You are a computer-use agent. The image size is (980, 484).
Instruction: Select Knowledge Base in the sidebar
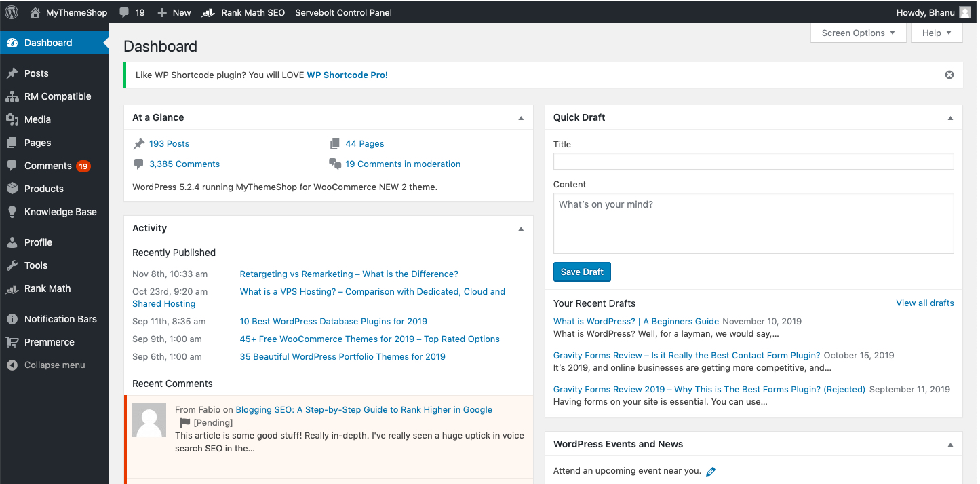54,212
